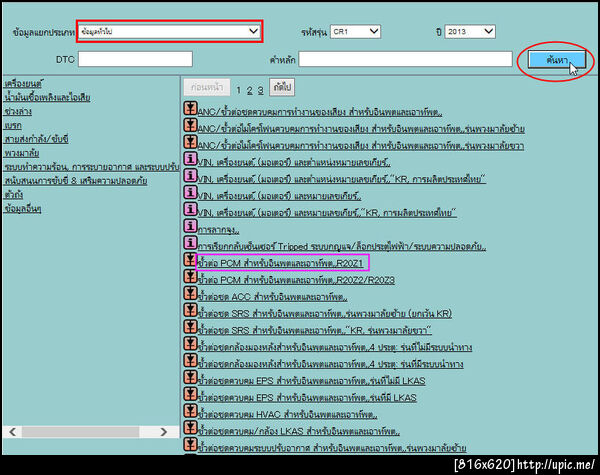Screen dimensions: 600x475
Task: Click left arrow of category panel scrollbar
Action: point(13,432)
